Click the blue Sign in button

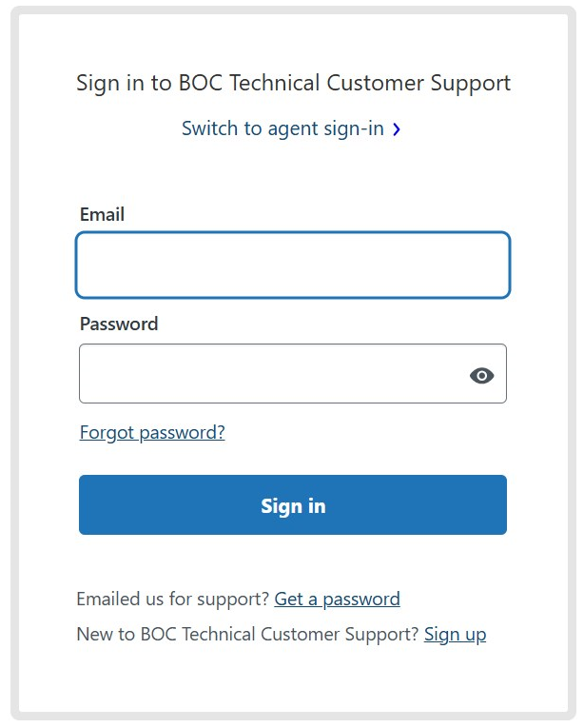tap(293, 504)
